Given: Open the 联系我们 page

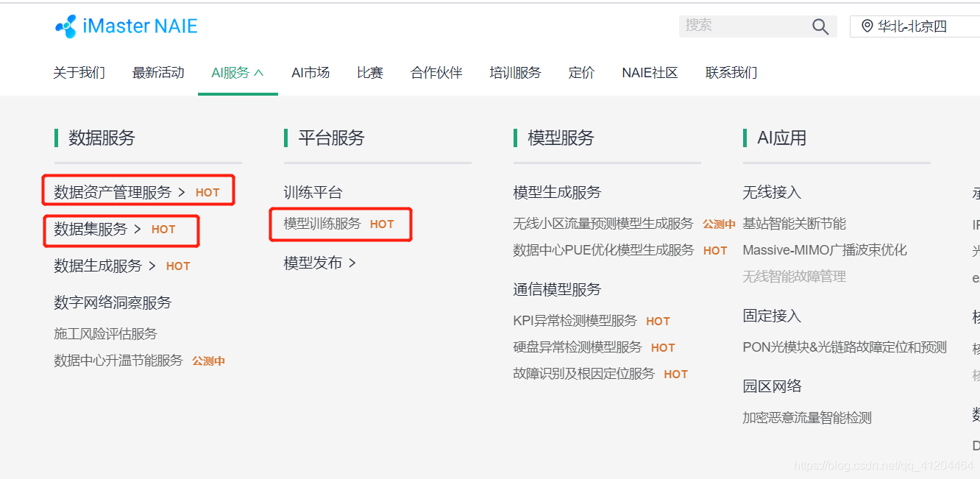Looking at the screenshot, I should [731, 73].
